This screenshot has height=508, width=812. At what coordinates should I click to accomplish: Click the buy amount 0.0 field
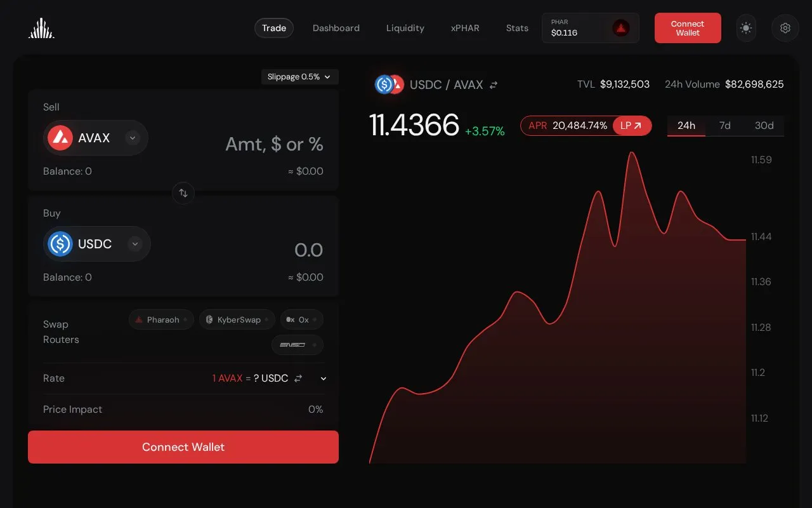click(309, 250)
